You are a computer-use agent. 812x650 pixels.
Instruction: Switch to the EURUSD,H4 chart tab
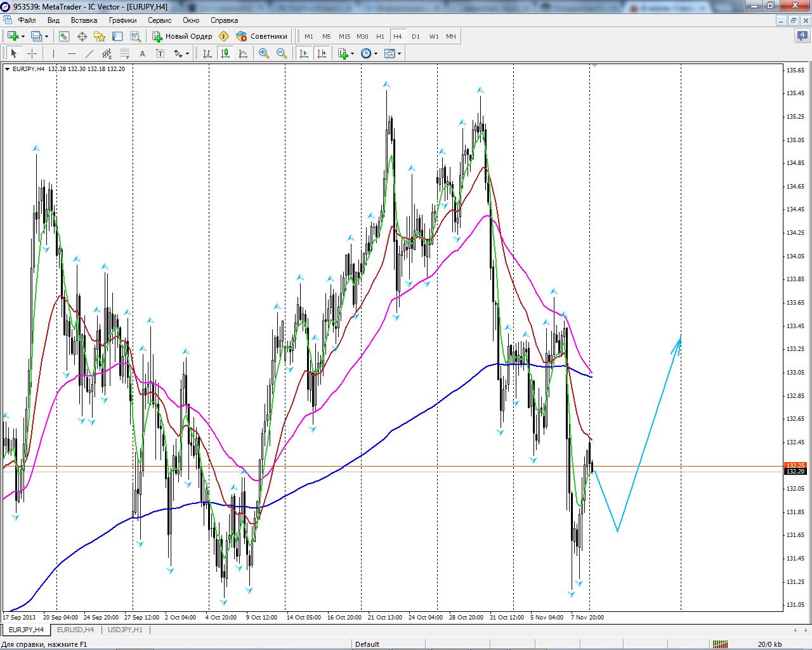pos(75,630)
